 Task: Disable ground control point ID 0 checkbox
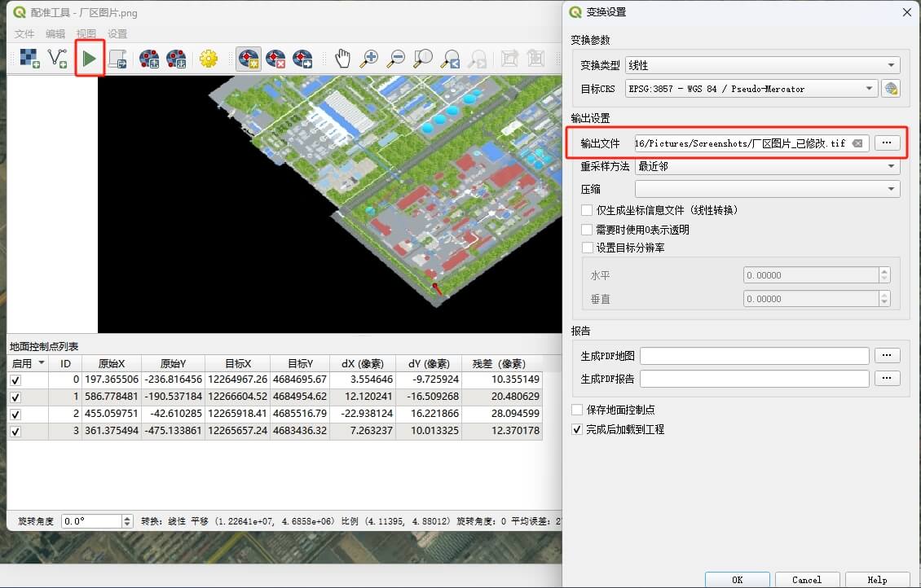tap(15, 380)
